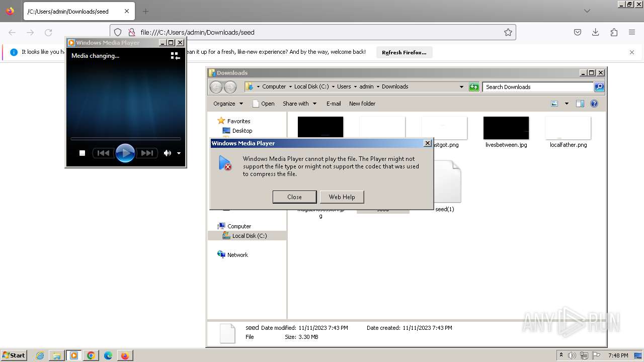The height and width of the screenshot is (362, 644).
Task: Open the Organize menu
Action: tap(228, 104)
